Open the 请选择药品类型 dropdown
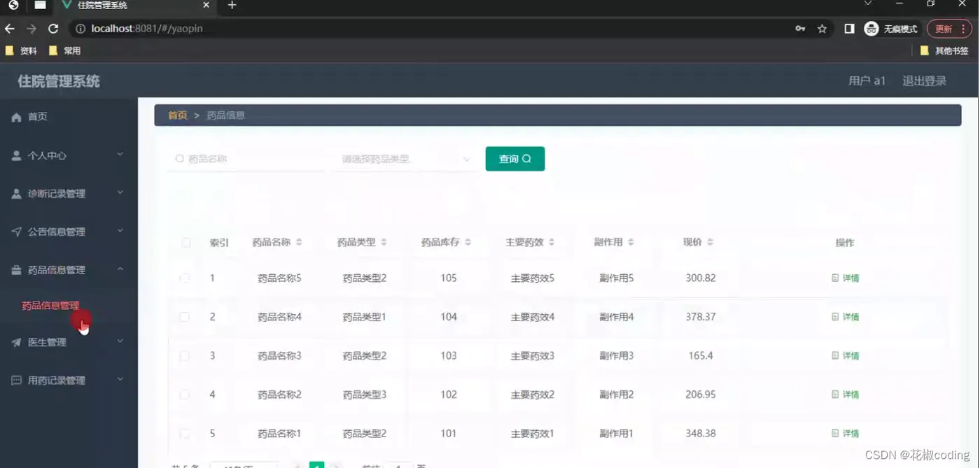 click(405, 159)
